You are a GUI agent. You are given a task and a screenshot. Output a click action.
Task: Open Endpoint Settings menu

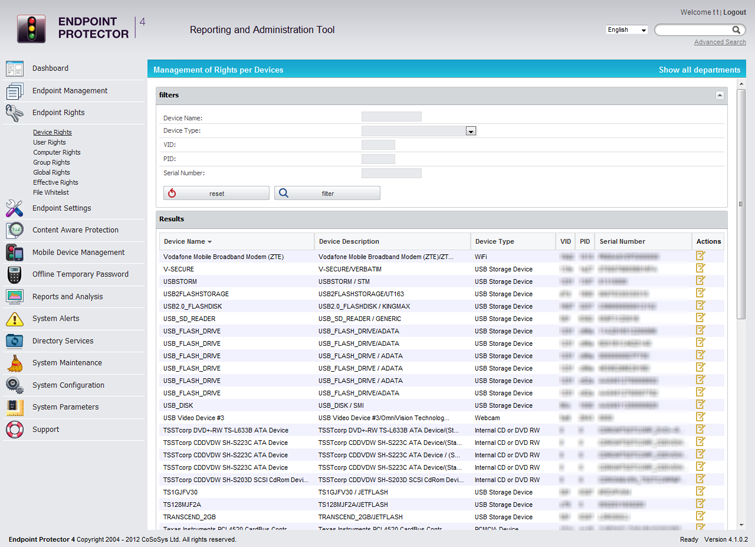coord(62,208)
